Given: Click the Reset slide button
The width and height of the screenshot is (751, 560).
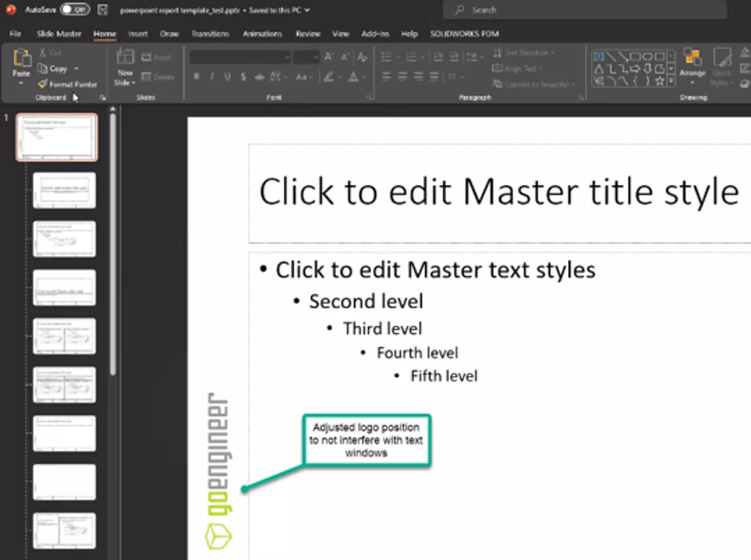Looking at the screenshot, I should pyautogui.click(x=156, y=57).
